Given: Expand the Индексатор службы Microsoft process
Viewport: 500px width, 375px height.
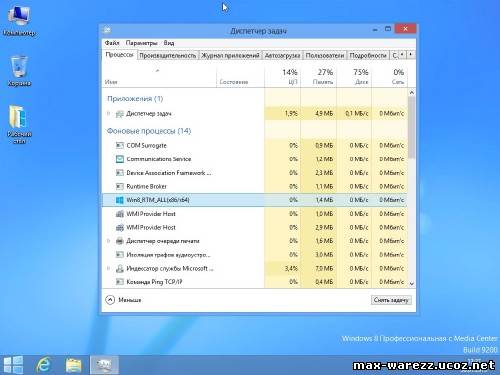Looking at the screenshot, I should (x=108, y=268).
